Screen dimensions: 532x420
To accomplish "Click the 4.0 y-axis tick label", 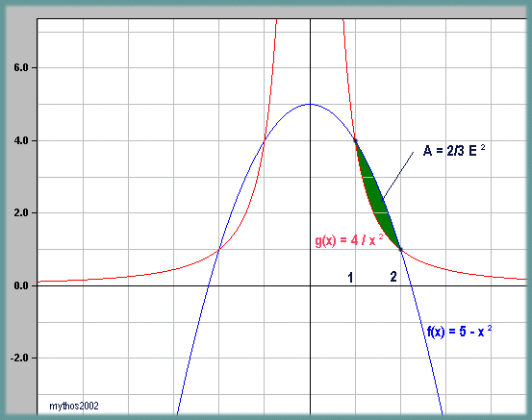I will 21,140.
